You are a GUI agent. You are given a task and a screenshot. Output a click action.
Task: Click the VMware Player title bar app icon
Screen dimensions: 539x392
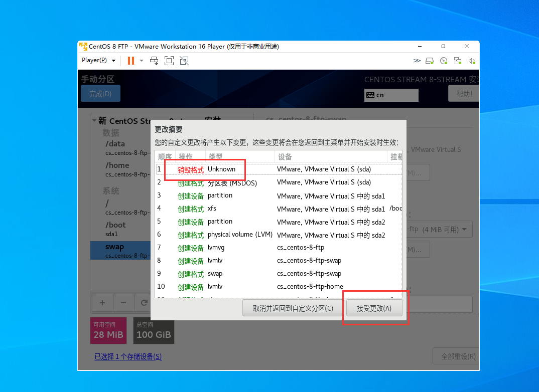(x=83, y=46)
